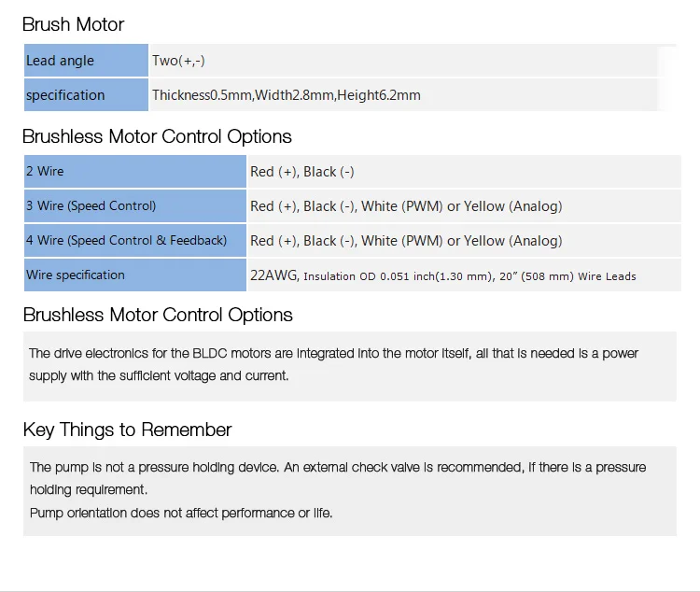The image size is (700, 592).
Task: Click the Brushless Motor Control Options heading above the drive electronics paragraph
Action: pos(157,315)
